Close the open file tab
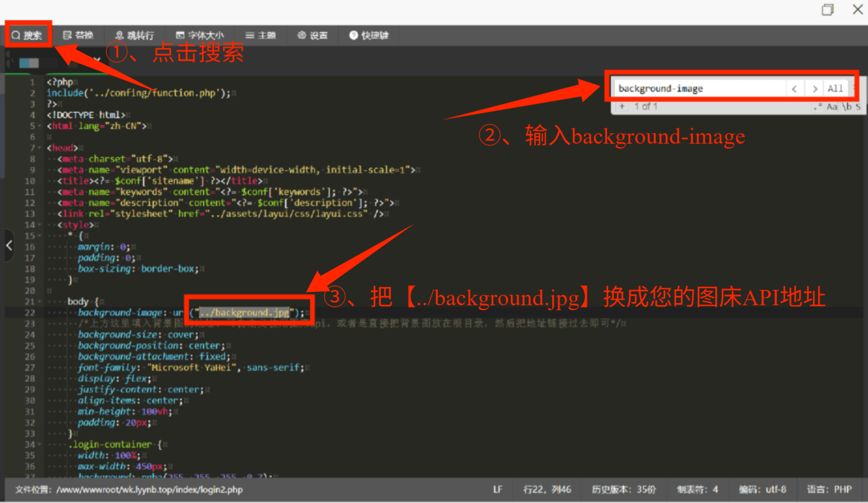Image resolution: width=868 pixels, height=503 pixels. click(97, 59)
